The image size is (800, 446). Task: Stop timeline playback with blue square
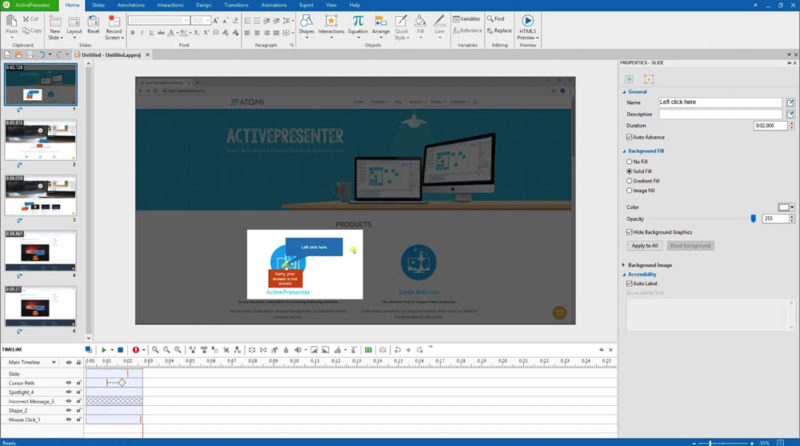pyautogui.click(x=120, y=350)
